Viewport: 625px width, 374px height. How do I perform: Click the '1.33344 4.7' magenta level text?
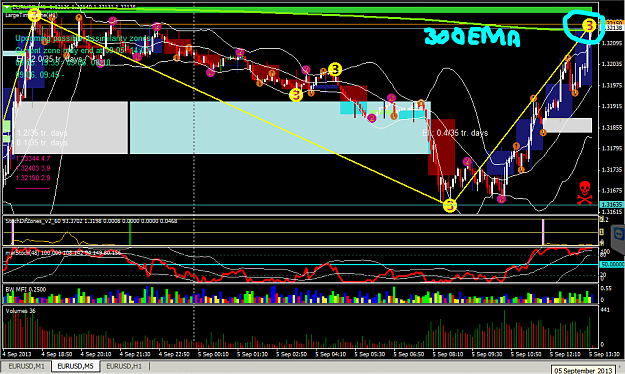click(x=33, y=159)
